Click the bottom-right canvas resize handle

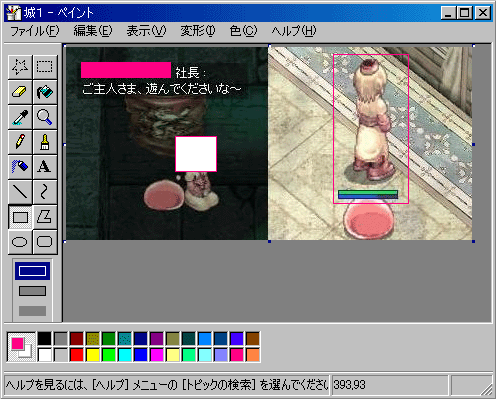(473, 241)
